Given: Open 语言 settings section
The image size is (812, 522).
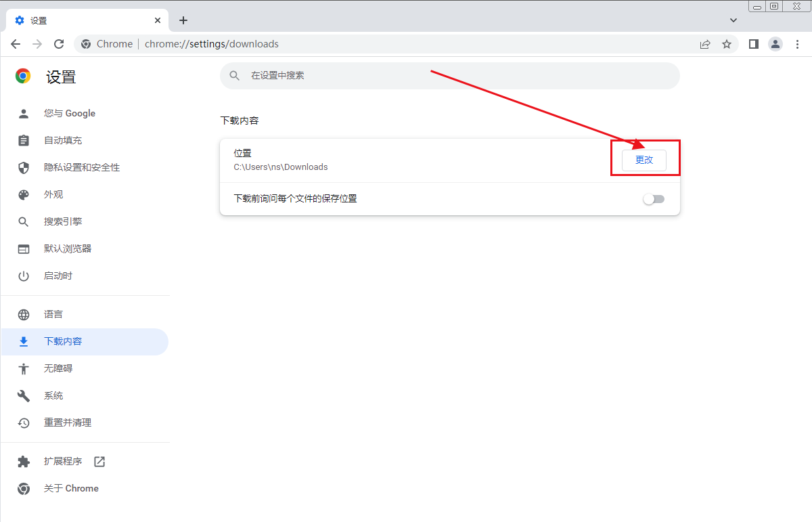Looking at the screenshot, I should pos(85,314).
